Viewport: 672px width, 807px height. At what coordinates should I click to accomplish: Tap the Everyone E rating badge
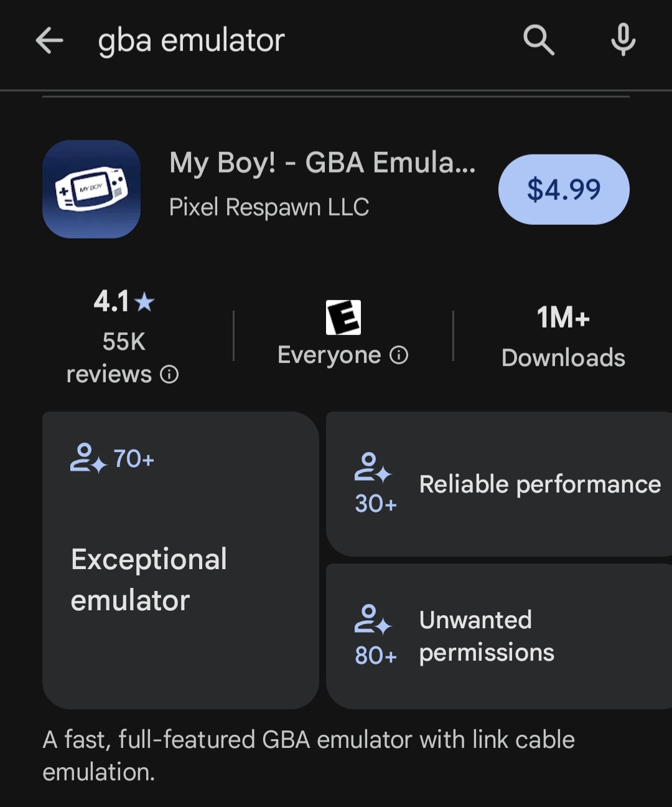pos(343,318)
